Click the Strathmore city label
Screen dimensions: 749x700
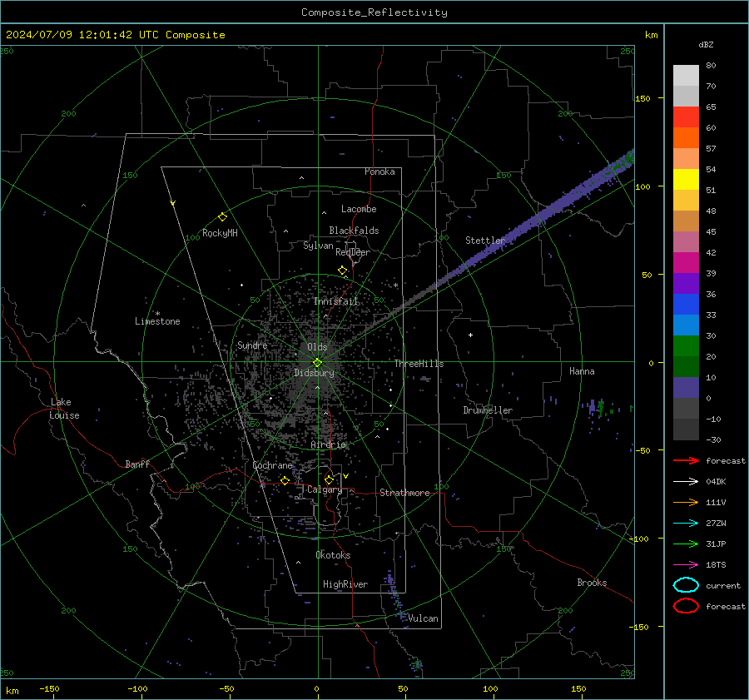point(404,493)
